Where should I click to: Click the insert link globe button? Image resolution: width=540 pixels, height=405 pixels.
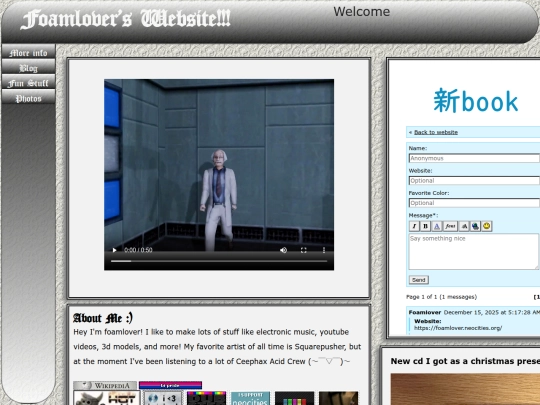475,226
